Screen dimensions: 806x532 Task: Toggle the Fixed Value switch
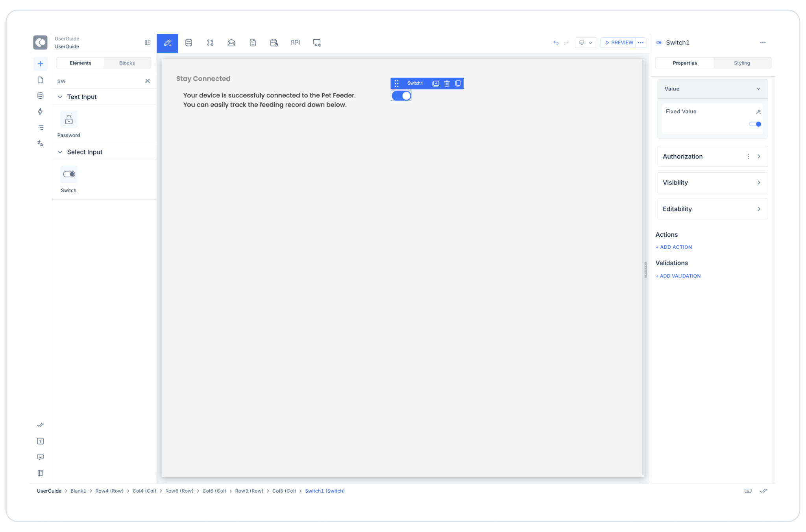click(x=755, y=124)
